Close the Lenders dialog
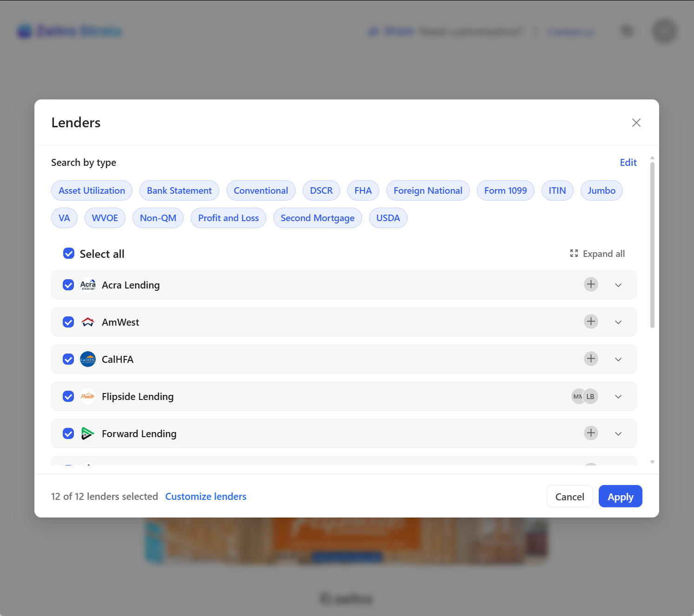The image size is (694, 616). [x=636, y=123]
